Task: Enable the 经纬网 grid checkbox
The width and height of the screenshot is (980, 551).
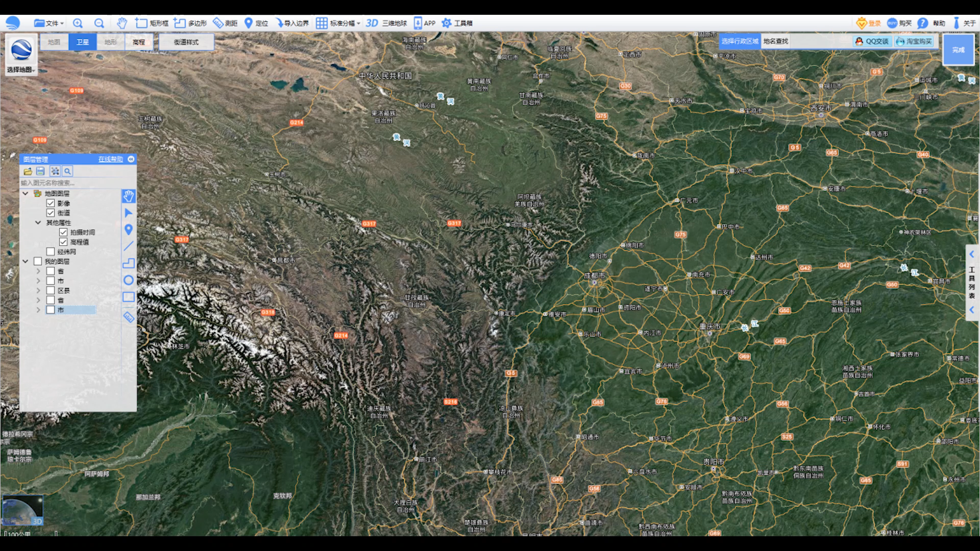Action: tap(51, 252)
